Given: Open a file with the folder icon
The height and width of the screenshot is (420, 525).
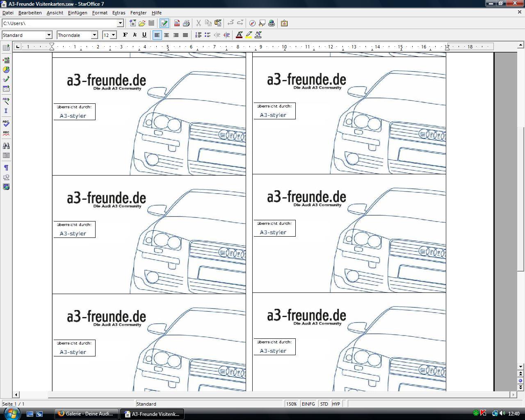Looking at the screenshot, I should (142, 23).
